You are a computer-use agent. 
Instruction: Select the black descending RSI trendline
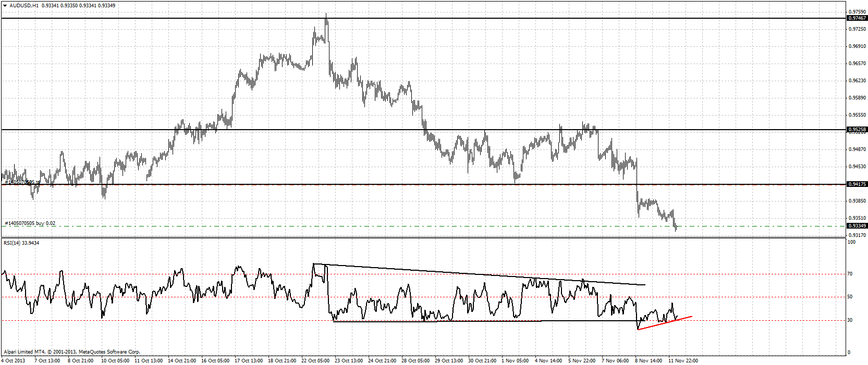point(479,274)
